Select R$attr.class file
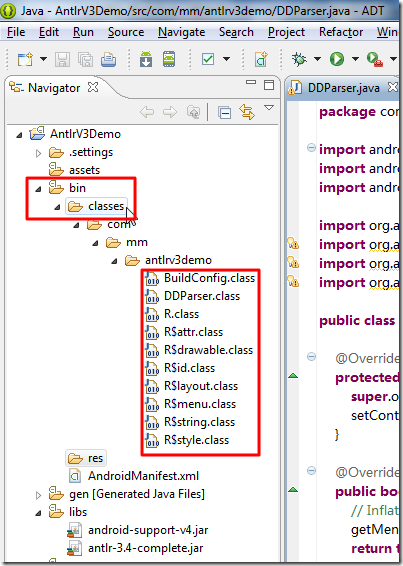The width and height of the screenshot is (403, 566). (x=193, y=332)
